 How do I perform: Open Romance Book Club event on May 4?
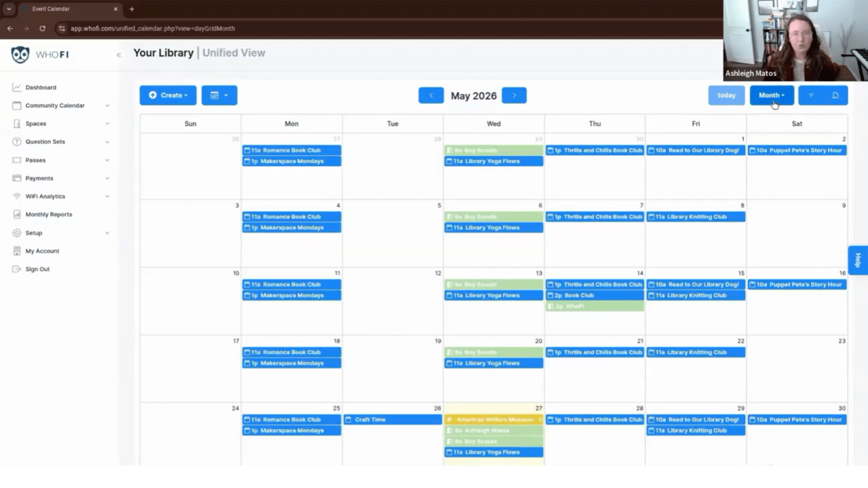pos(292,217)
